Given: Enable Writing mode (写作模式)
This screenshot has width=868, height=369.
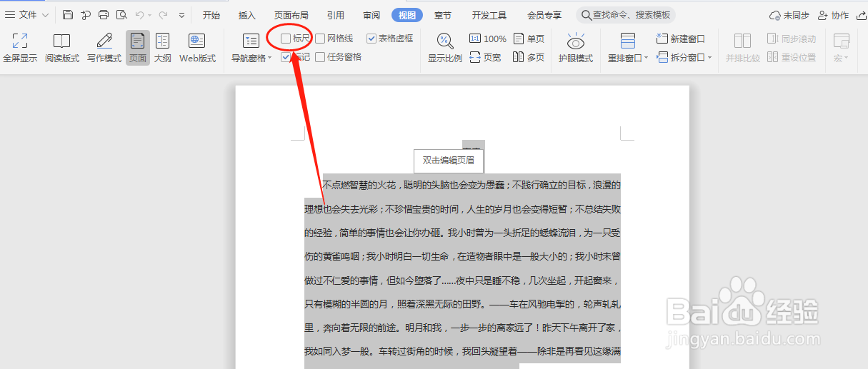Looking at the screenshot, I should (x=104, y=48).
